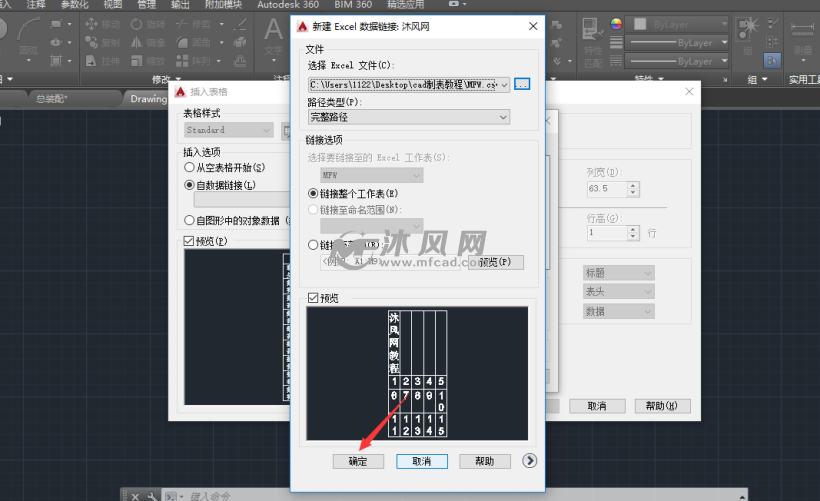
Task: Open the 表头 cell style dropdown
Action: pos(619,291)
